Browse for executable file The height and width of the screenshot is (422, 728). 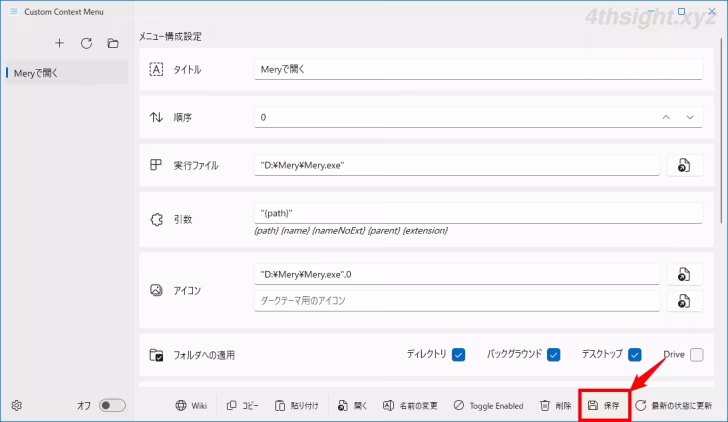684,165
